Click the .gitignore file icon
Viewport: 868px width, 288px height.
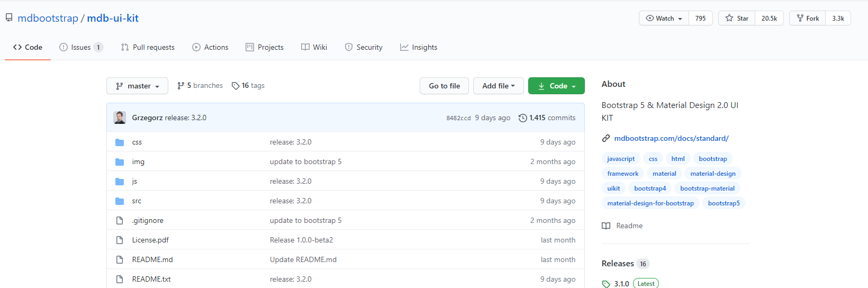click(x=120, y=221)
